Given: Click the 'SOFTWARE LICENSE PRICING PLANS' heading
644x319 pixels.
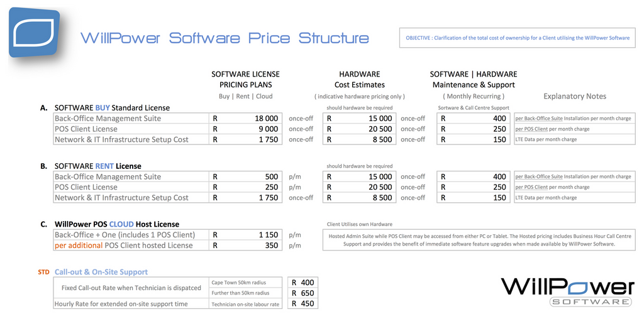Looking at the screenshot, I should [x=246, y=80].
